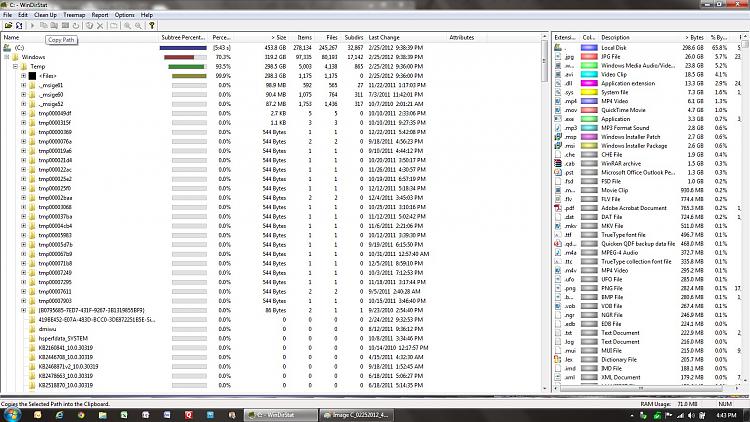This screenshot has width=750, height=422.
Task: Click the Zoom Out magnifier icon
Action: [138, 25]
